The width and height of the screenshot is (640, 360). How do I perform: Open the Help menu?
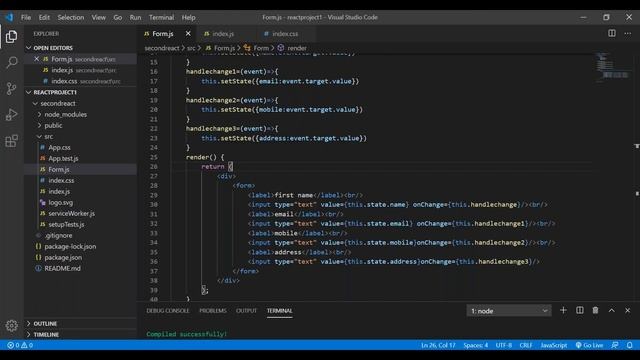[x=188, y=18]
